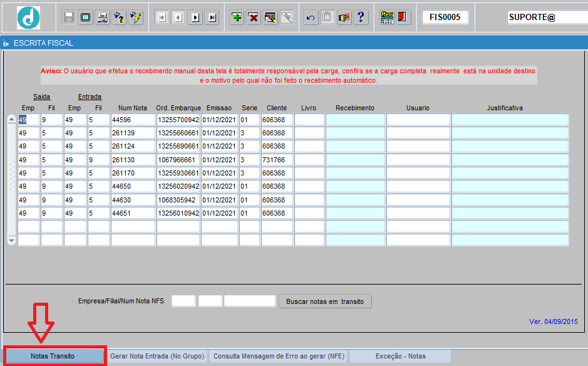The width and height of the screenshot is (588, 366).
Task: Click Ord. Embarque cell 1067966661
Action: (178, 160)
